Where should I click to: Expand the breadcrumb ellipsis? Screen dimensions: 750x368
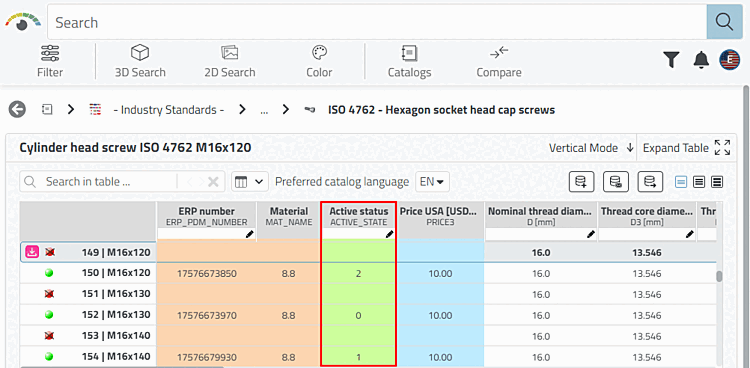pos(264,110)
